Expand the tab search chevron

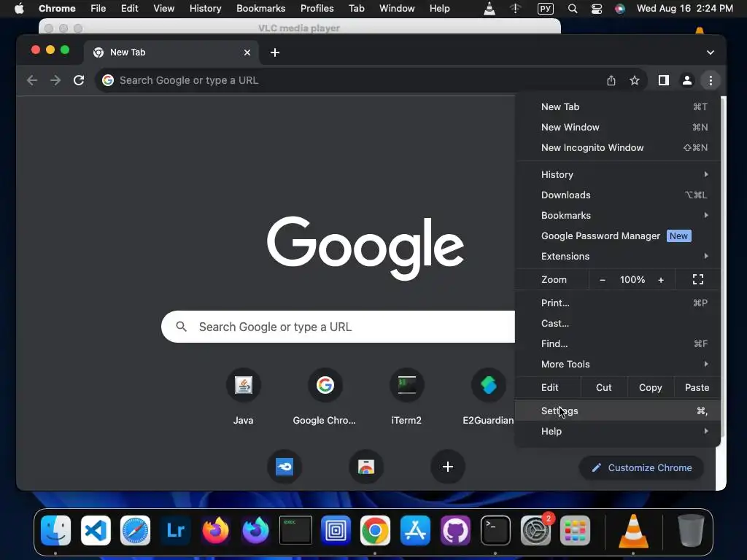pos(710,52)
